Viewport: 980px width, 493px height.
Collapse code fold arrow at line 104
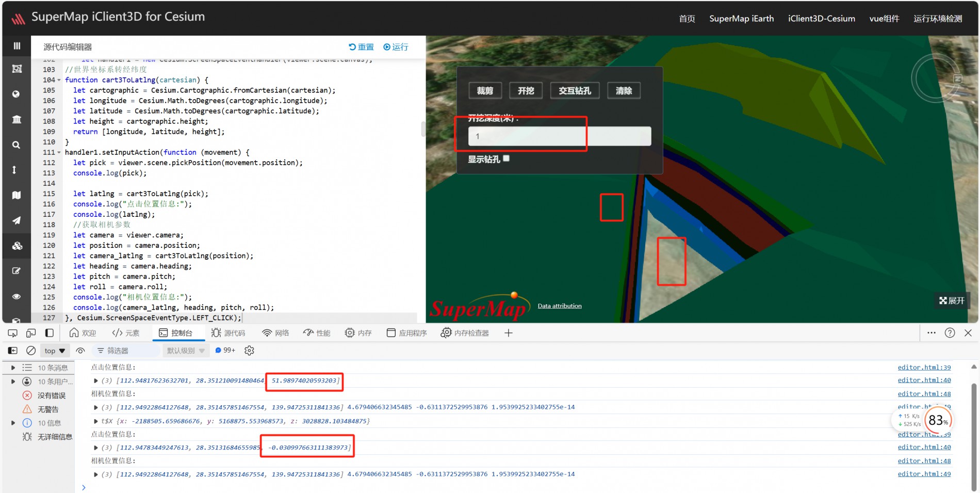[59, 80]
